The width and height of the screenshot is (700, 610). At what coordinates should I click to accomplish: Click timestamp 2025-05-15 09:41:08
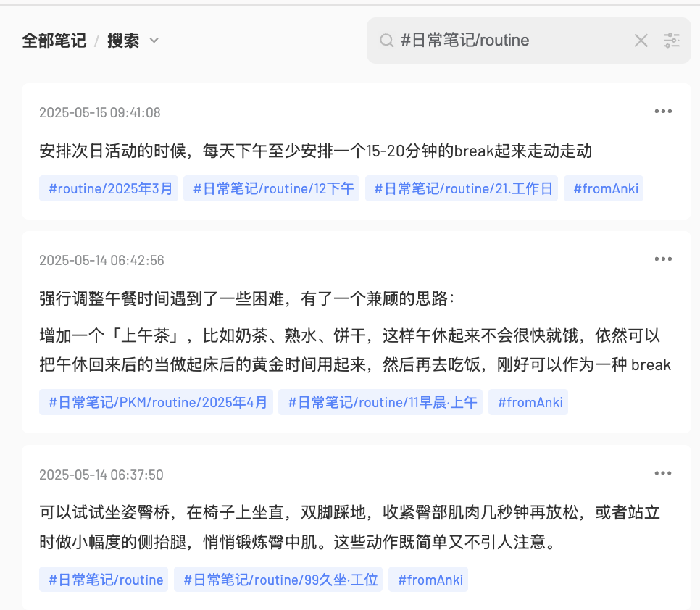99,112
